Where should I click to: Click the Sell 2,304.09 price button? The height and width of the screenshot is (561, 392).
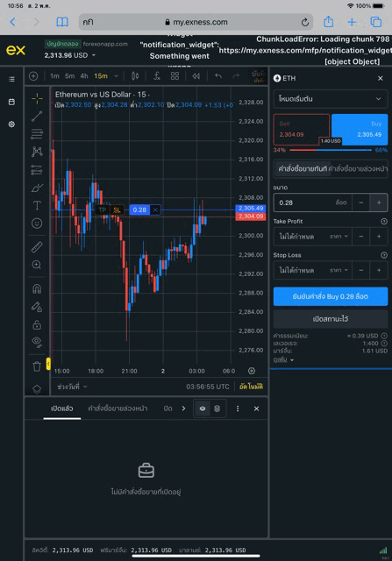pos(302,130)
